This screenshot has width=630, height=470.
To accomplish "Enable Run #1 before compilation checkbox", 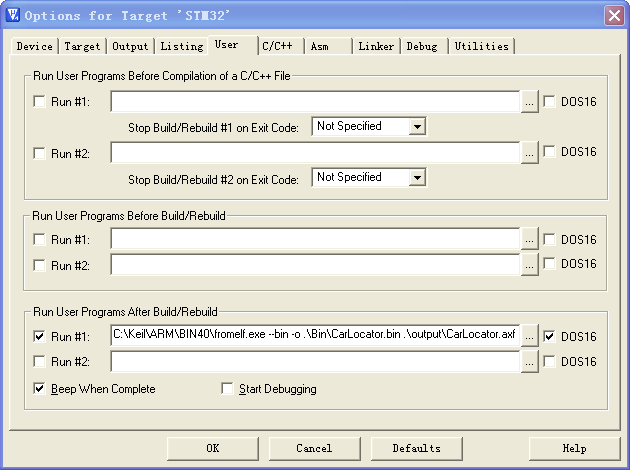I will [x=39, y=101].
